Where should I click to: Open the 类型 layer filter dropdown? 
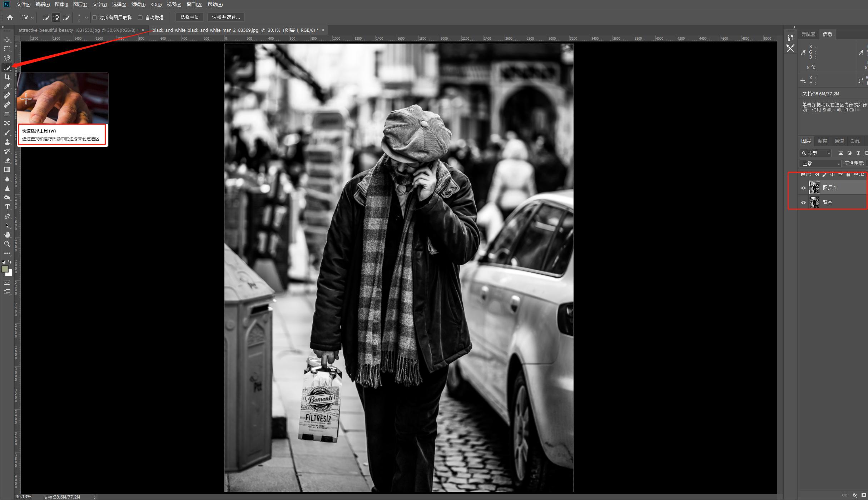click(x=815, y=153)
